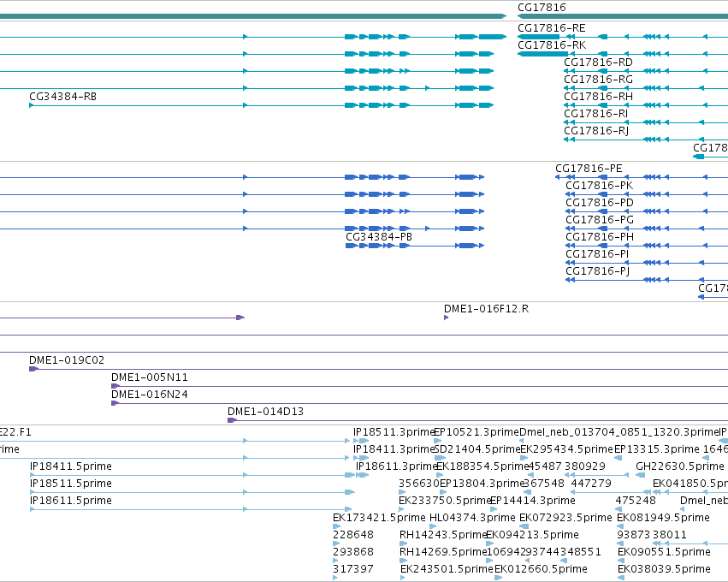Select EST label IP18511.3prime

click(x=394, y=433)
